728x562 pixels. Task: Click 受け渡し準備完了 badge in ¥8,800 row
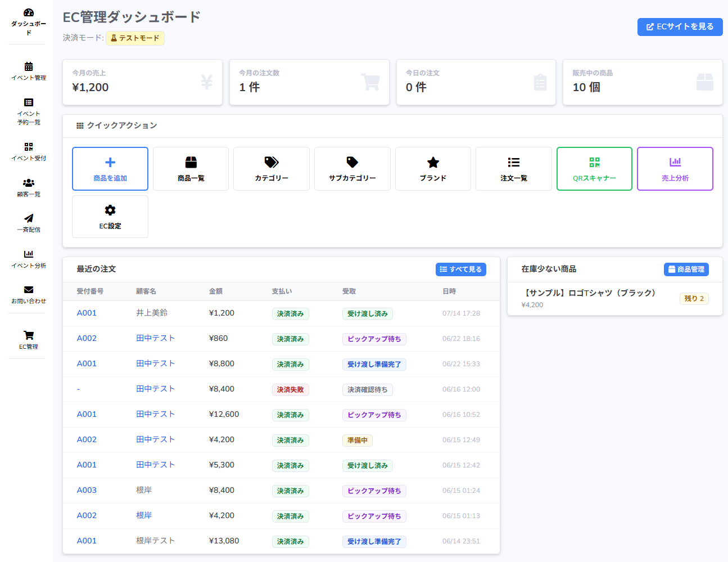(x=374, y=365)
